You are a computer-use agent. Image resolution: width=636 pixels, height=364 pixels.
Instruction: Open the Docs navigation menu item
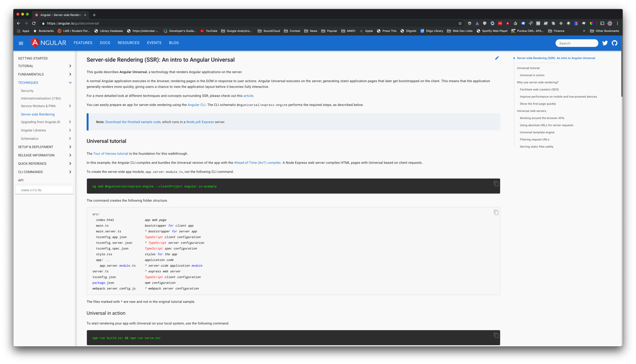pyautogui.click(x=105, y=43)
